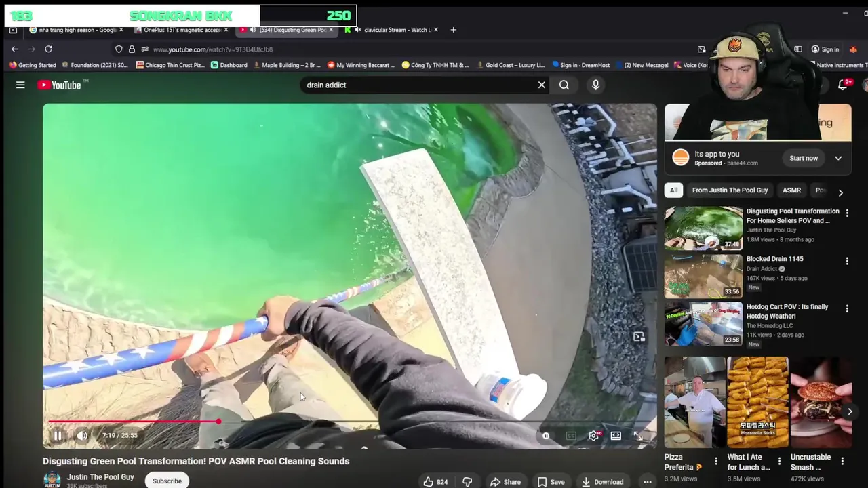This screenshot has width=868, height=488.
Task: Open more actions ellipsis below video
Action: click(648, 482)
